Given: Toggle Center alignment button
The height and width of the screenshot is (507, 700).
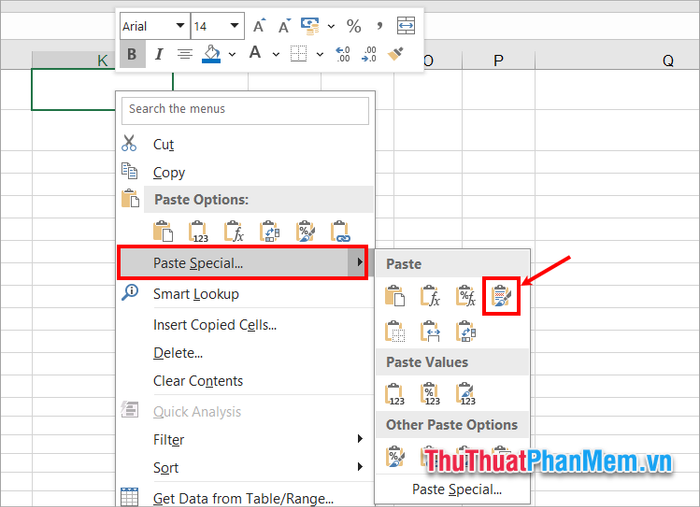Looking at the screenshot, I should pos(184,54).
